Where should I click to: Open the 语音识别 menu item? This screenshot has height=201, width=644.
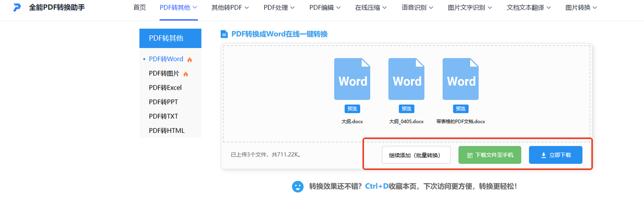click(418, 8)
